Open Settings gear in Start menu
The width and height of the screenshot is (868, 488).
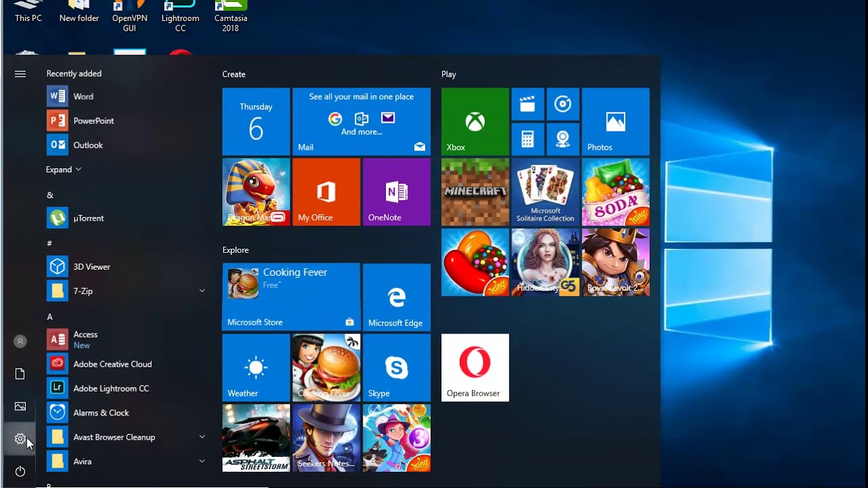point(20,439)
